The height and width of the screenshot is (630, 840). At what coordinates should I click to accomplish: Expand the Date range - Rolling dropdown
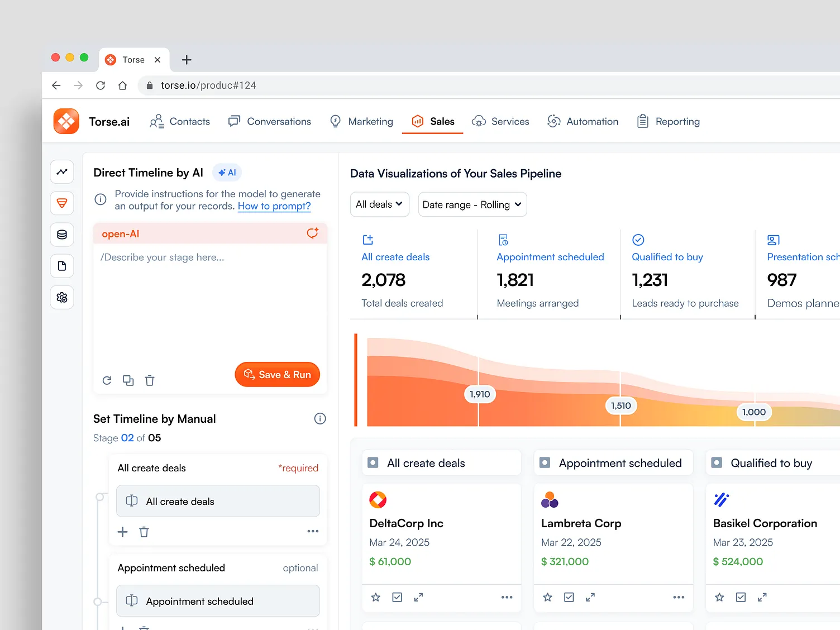[472, 204]
